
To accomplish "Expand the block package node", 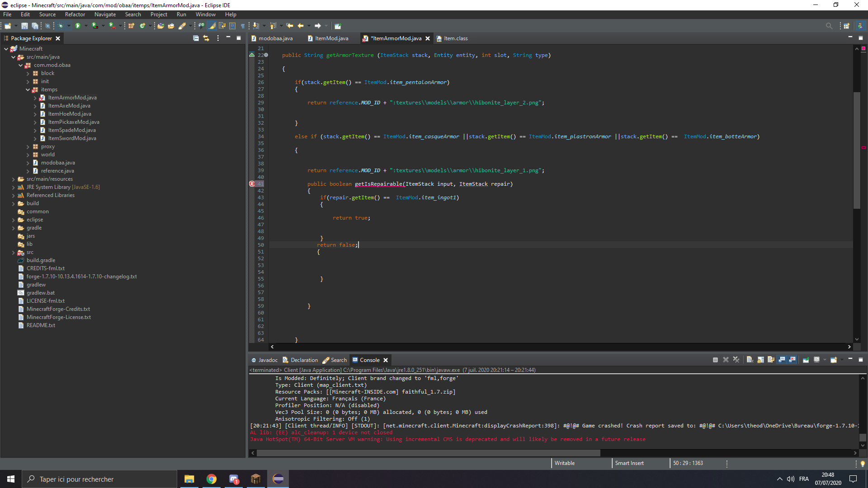I will [x=28, y=73].
